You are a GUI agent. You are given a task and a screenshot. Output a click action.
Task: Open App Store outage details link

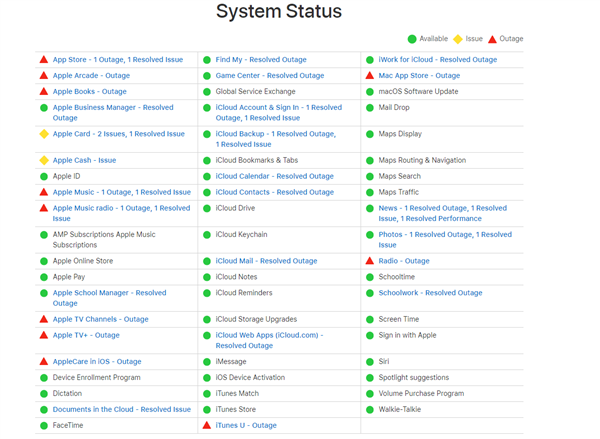[118, 60]
